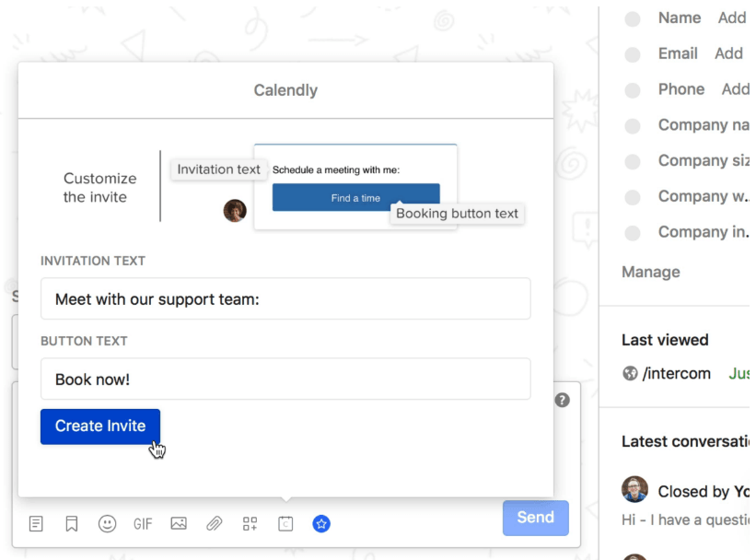Click the teammate avatar in invite preview

tap(235, 210)
